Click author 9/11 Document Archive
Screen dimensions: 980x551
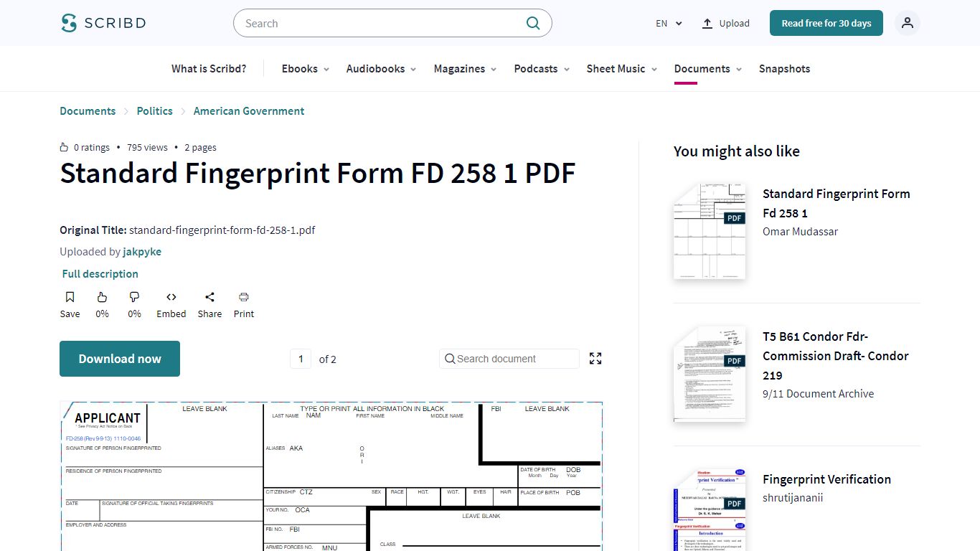(x=818, y=394)
